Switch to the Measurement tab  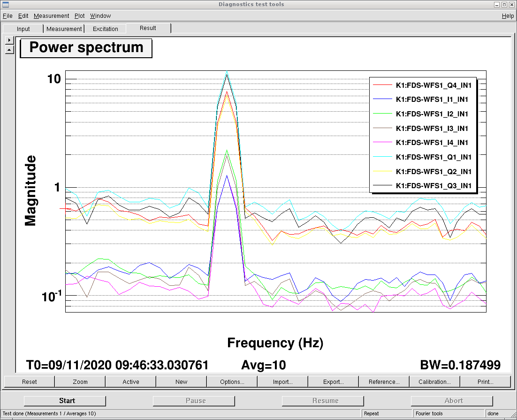click(x=64, y=29)
